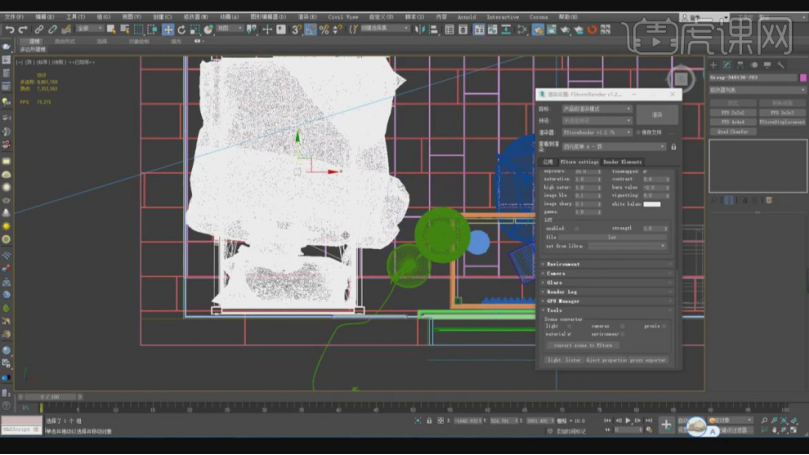
Task: Check the 'cameras' scene converter checkbox
Action: [622, 326]
